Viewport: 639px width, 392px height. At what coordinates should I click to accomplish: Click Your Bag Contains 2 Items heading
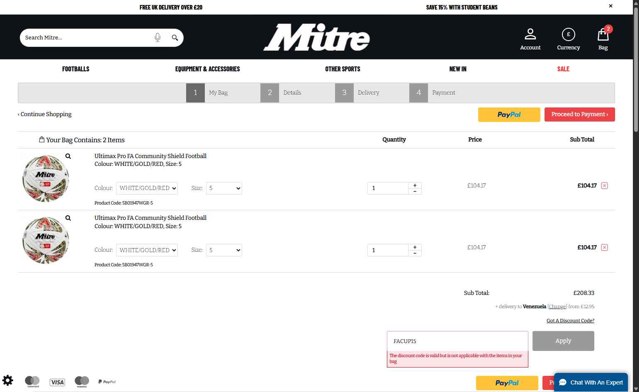[82, 140]
